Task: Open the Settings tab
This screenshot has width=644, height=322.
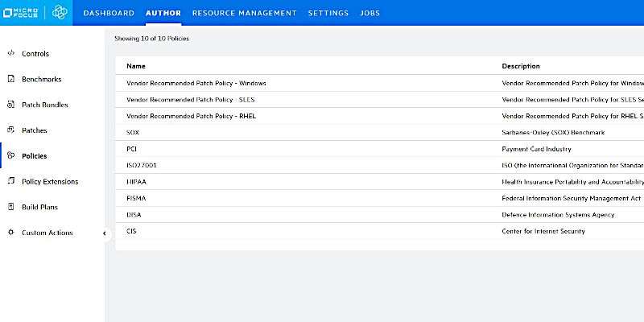Action: [328, 13]
